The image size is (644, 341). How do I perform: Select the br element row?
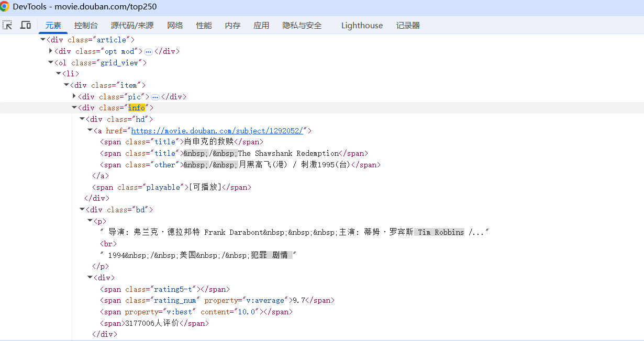click(x=108, y=244)
